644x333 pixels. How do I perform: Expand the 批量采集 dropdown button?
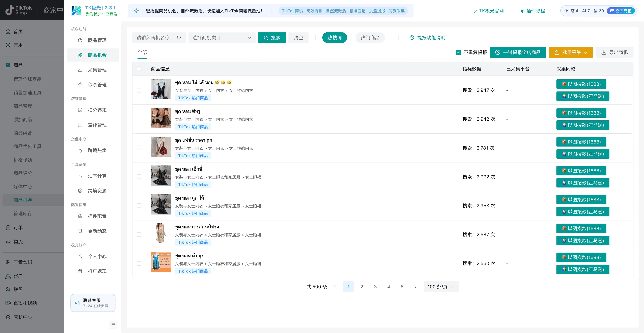[571, 52]
